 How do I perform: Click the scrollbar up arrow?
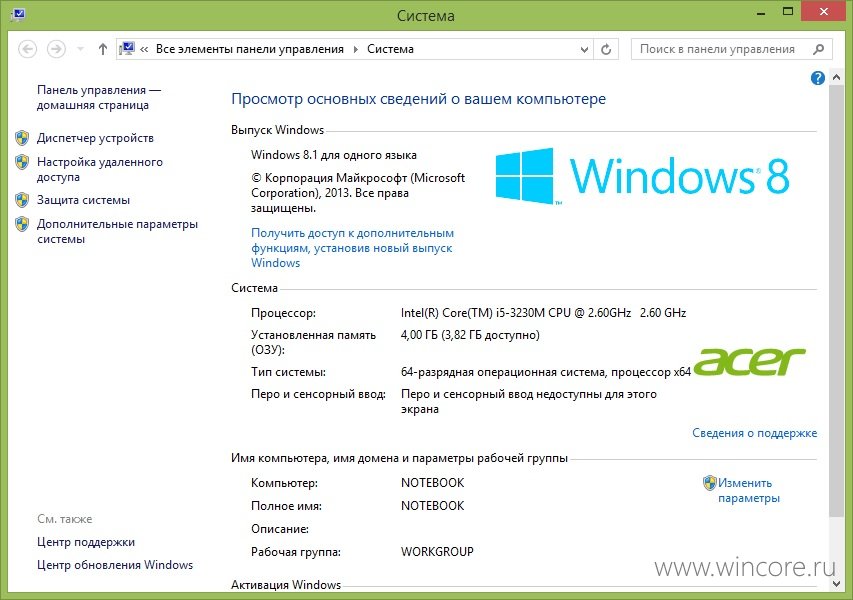pos(837,78)
